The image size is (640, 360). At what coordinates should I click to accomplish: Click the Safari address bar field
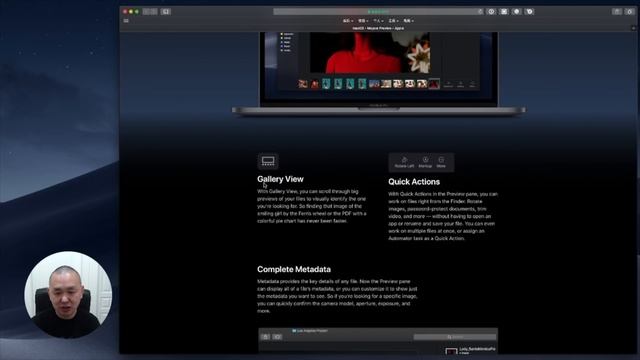(x=378, y=12)
